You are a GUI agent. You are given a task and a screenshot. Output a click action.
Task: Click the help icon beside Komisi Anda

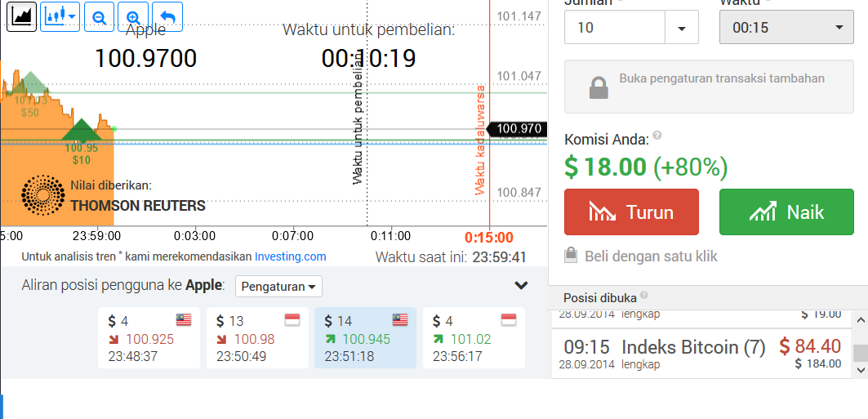point(657,135)
